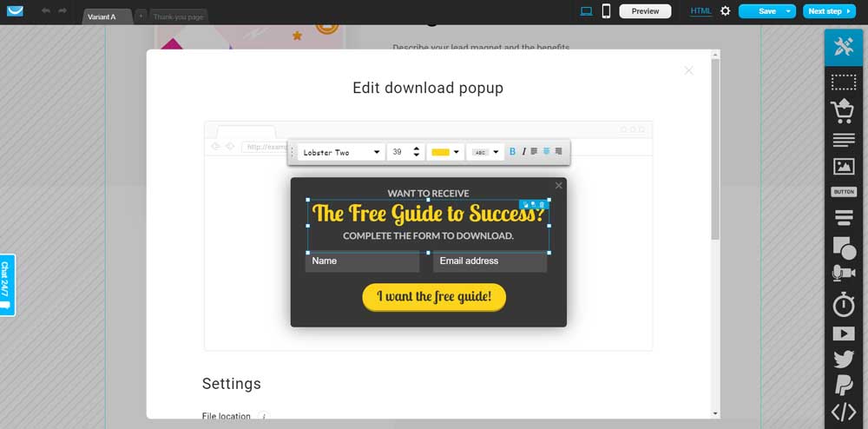The height and width of the screenshot is (429, 868).
Task: Proceed with the Next step button
Action: pyautogui.click(x=829, y=11)
